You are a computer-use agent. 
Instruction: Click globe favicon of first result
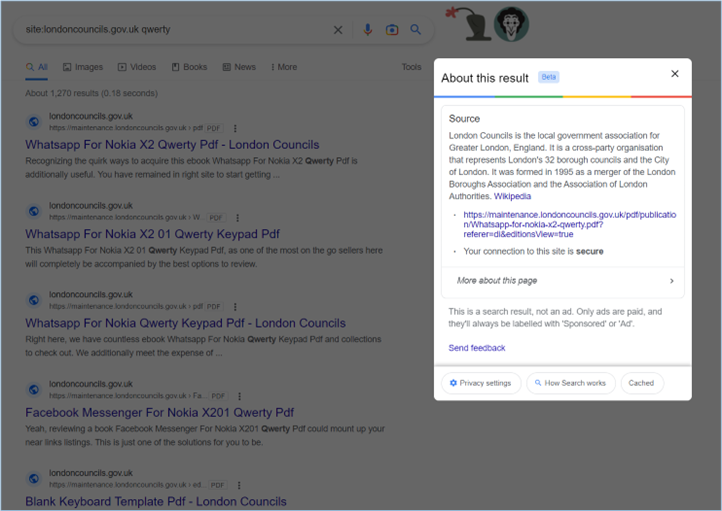point(34,122)
